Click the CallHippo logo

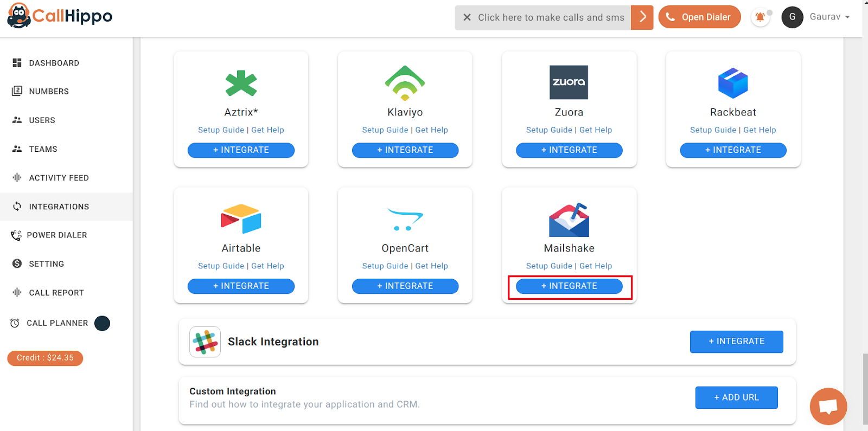[x=60, y=16]
